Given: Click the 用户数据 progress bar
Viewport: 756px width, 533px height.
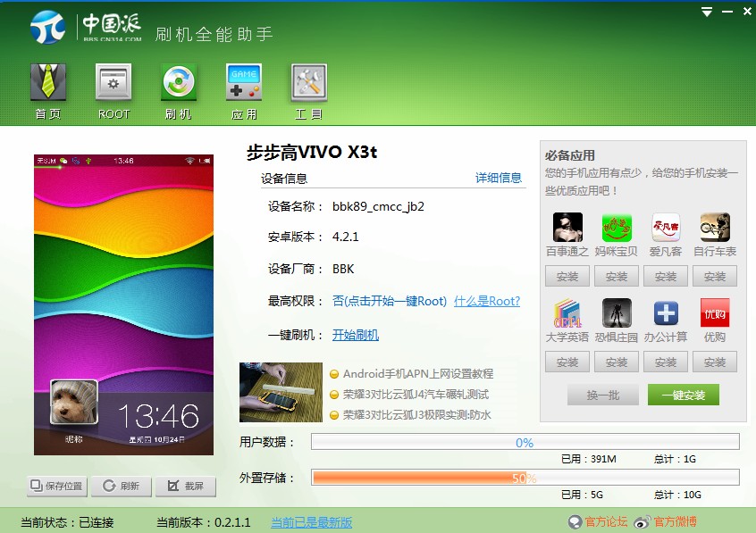Looking at the screenshot, I should coord(525,442).
